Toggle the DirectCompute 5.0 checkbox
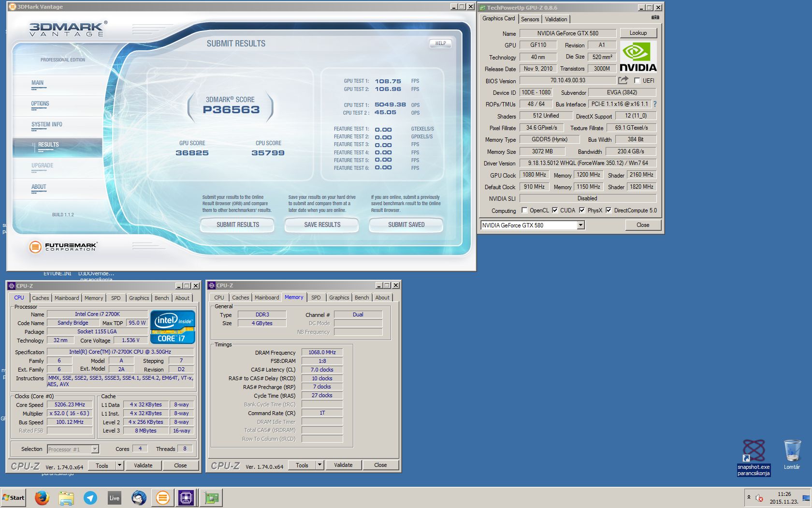This screenshot has height=508, width=812. click(609, 210)
